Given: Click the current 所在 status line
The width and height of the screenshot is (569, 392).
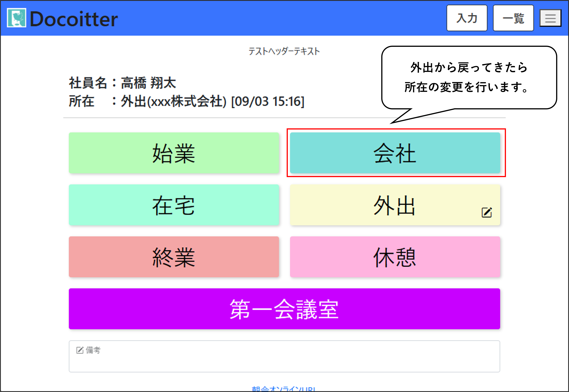Looking at the screenshot, I should coord(187,101).
